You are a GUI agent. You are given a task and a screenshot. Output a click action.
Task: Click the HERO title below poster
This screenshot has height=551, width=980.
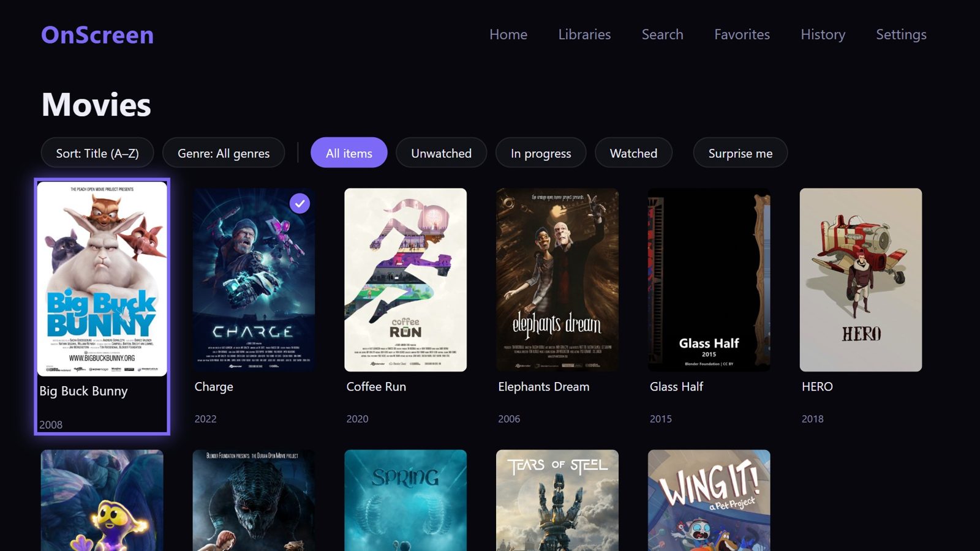[x=817, y=386]
